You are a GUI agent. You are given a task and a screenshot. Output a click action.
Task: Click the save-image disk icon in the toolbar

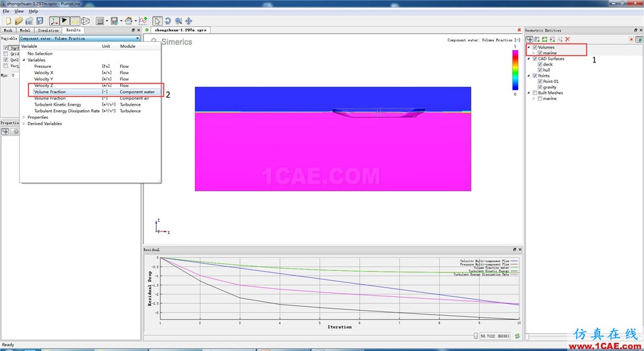(x=114, y=21)
